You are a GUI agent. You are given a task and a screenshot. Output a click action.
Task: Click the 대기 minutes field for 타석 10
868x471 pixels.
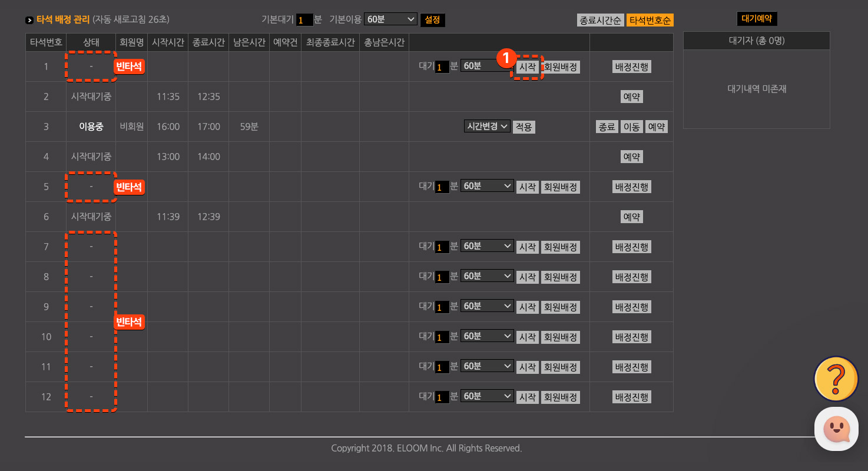(442, 337)
